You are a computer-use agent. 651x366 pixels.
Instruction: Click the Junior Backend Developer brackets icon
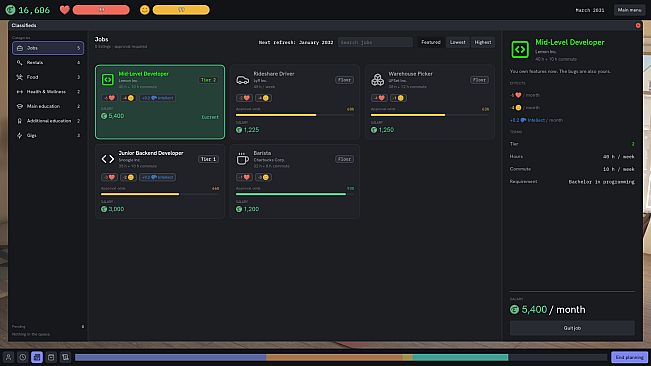(108, 159)
